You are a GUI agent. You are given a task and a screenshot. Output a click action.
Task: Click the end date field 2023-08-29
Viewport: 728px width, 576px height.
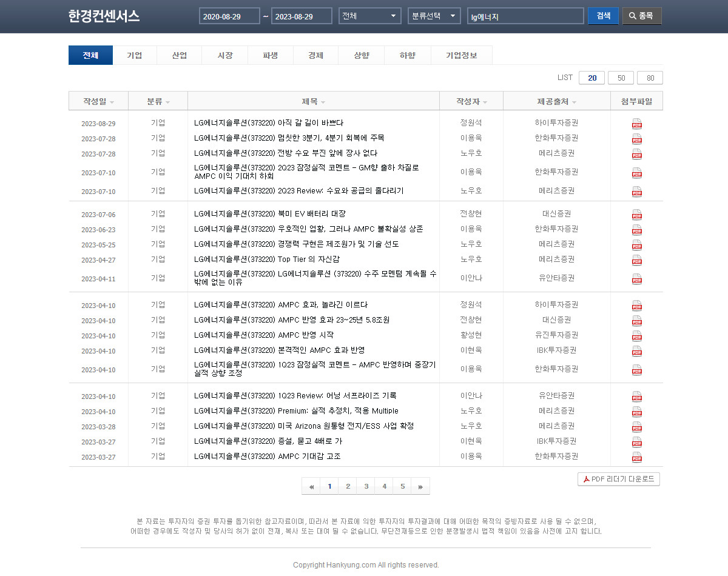click(302, 16)
